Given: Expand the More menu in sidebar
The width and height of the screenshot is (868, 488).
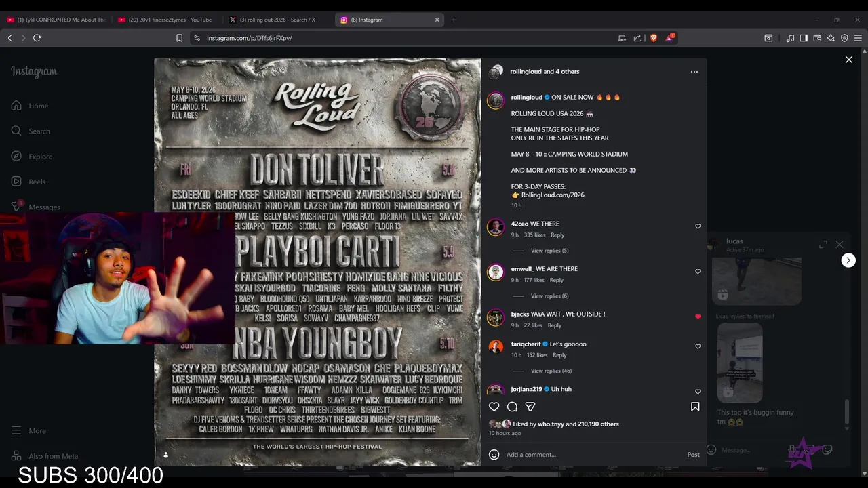Looking at the screenshot, I should click(x=28, y=430).
